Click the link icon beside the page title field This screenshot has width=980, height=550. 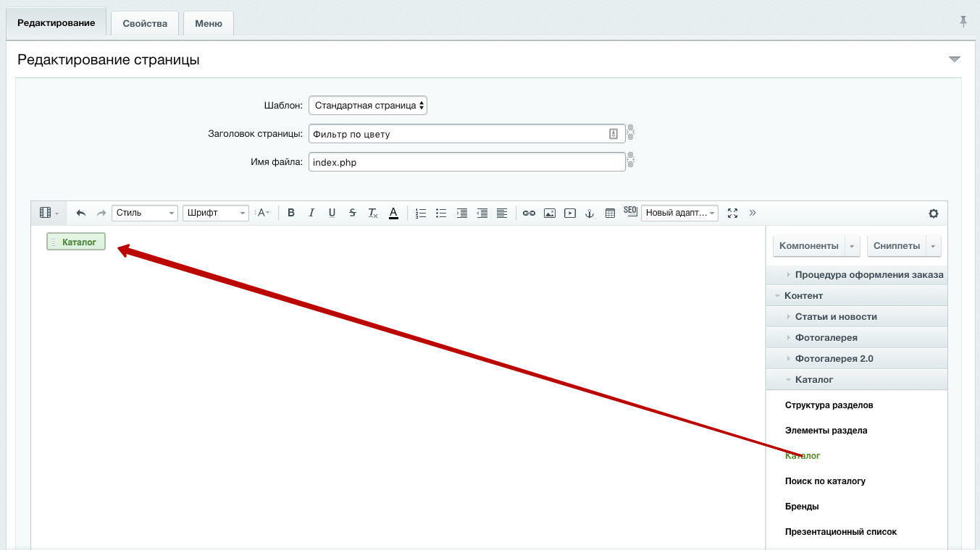click(x=631, y=133)
